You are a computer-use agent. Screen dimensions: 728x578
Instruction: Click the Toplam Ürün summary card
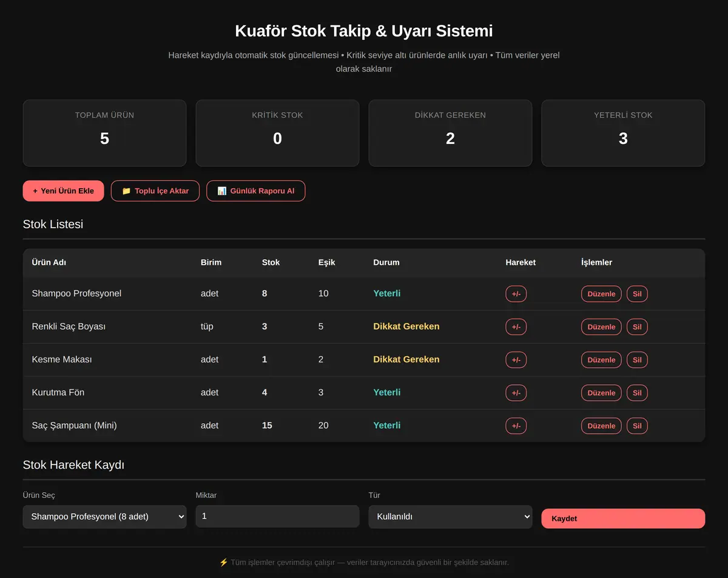104,133
